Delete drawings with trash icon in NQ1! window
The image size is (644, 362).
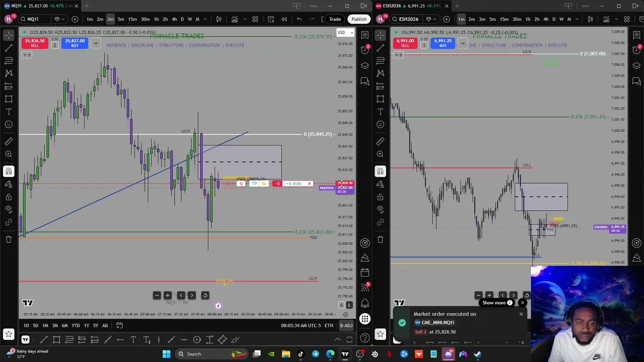coord(9,239)
